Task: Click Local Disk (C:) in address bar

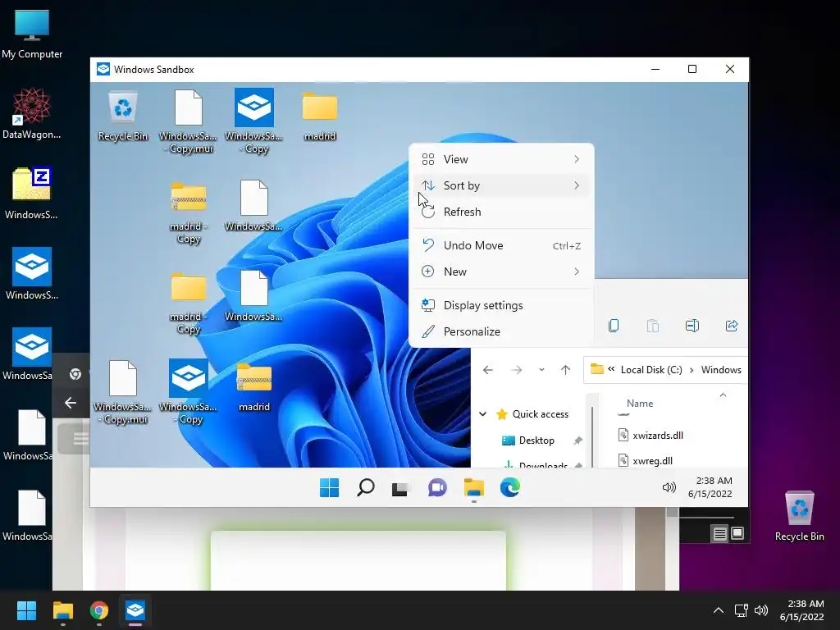Action: [651, 370]
